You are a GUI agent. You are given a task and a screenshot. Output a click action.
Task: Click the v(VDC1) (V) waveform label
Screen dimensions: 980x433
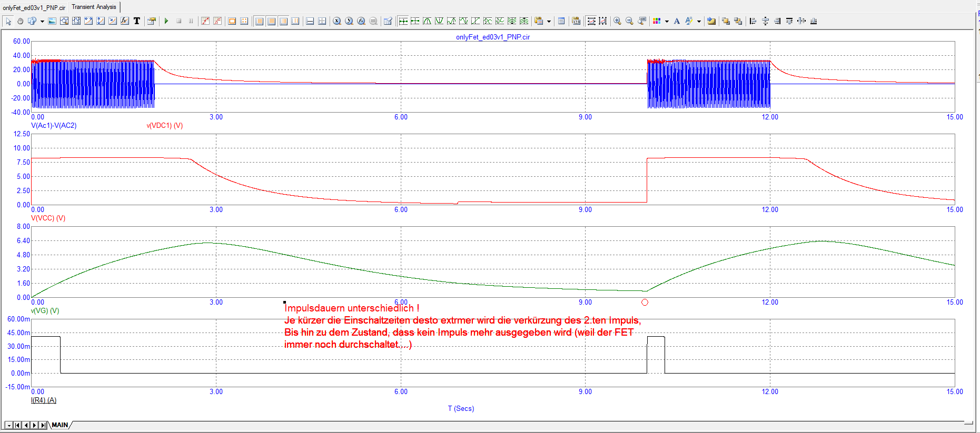coord(165,126)
